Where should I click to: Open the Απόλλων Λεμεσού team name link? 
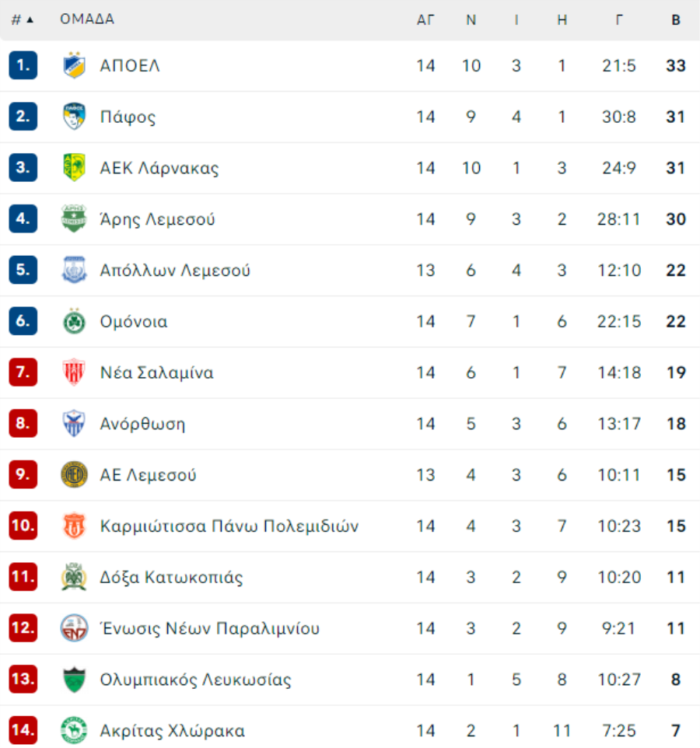point(175,271)
